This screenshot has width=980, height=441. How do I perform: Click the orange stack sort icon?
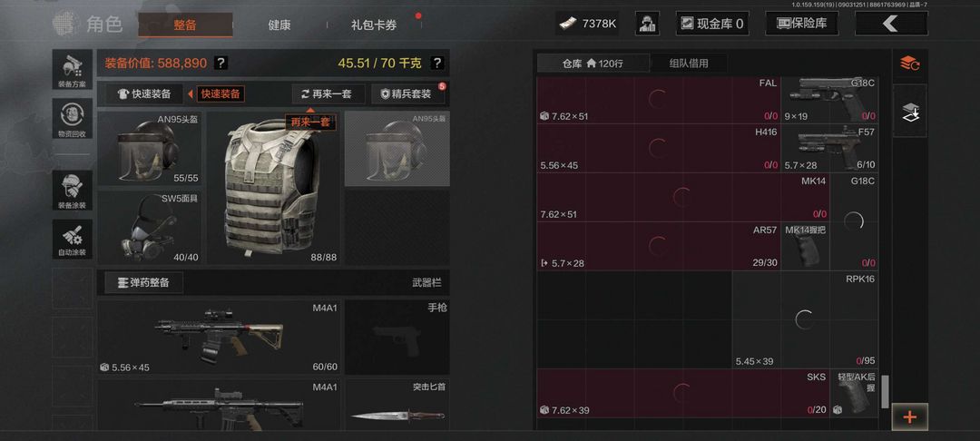tap(909, 64)
